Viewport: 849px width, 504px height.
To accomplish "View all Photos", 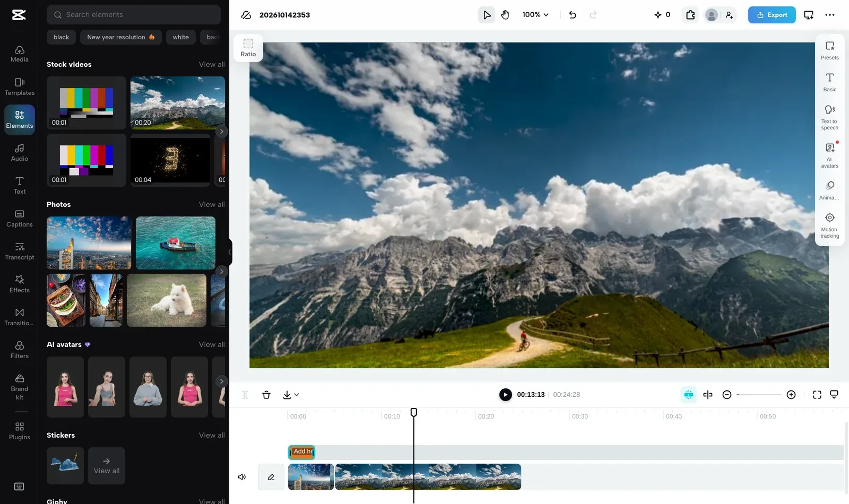I will click(x=212, y=204).
